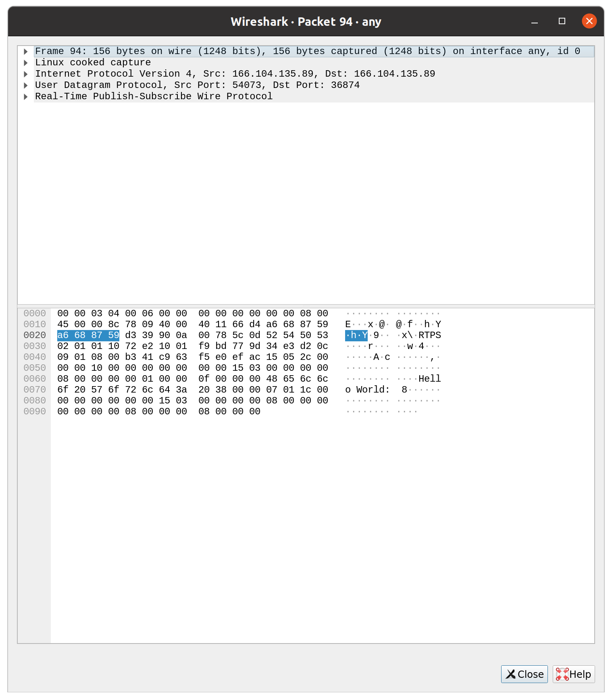Click the Close button
Image resolution: width=612 pixels, height=700 pixels.
pos(524,674)
